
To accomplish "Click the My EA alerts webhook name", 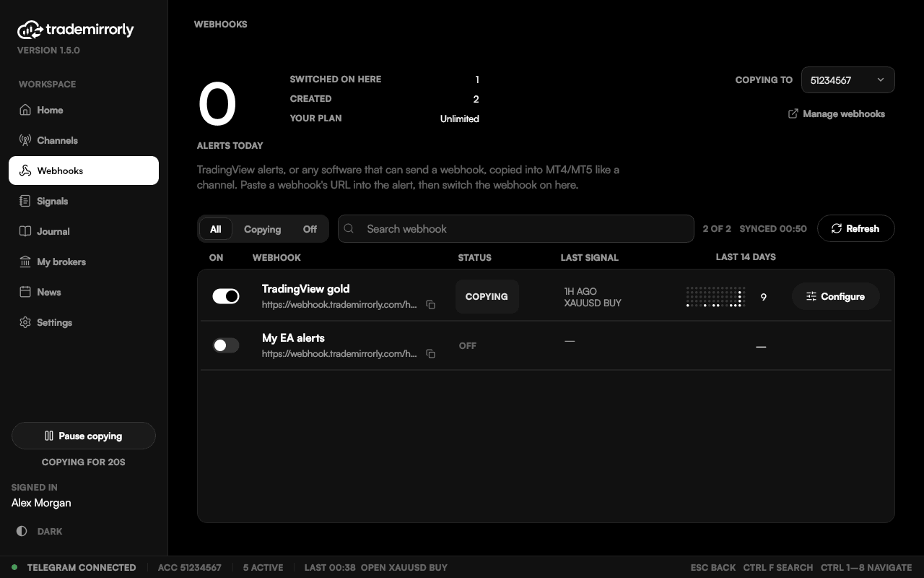I will [293, 338].
